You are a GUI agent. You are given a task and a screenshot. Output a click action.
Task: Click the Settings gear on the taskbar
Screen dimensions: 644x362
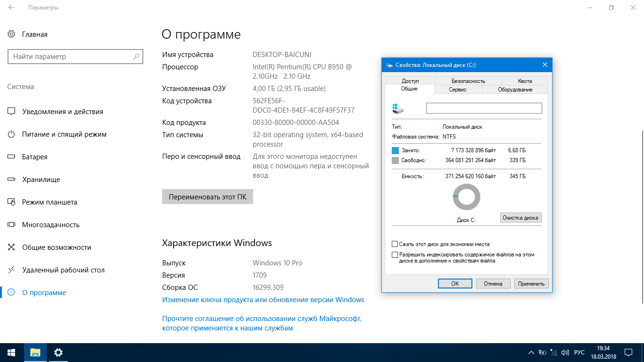pos(58,353)
